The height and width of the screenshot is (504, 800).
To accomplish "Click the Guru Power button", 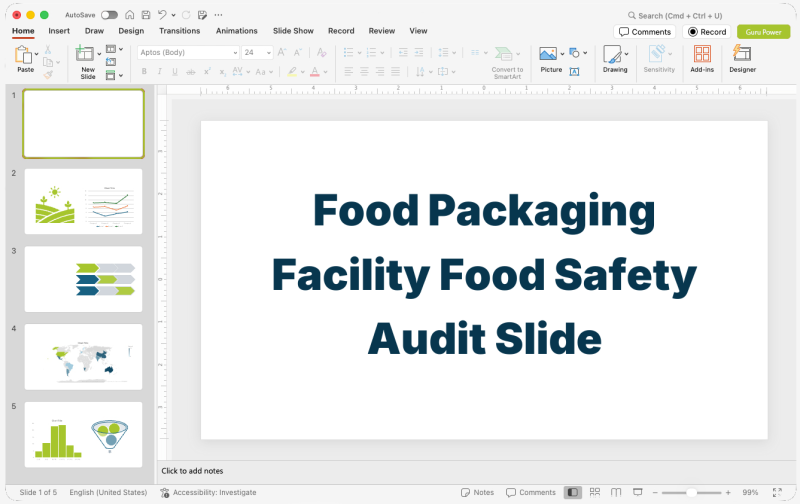I will [x=763, y=32].
